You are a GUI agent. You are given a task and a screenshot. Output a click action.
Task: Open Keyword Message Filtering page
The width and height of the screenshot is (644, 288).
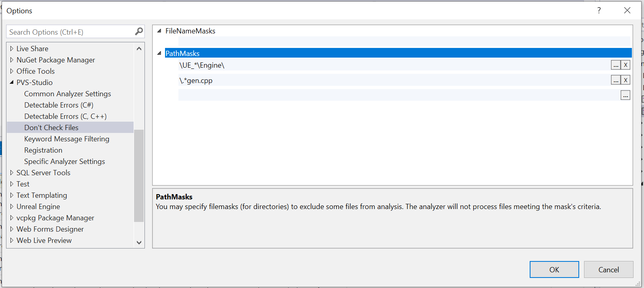[x=66, y=139]
